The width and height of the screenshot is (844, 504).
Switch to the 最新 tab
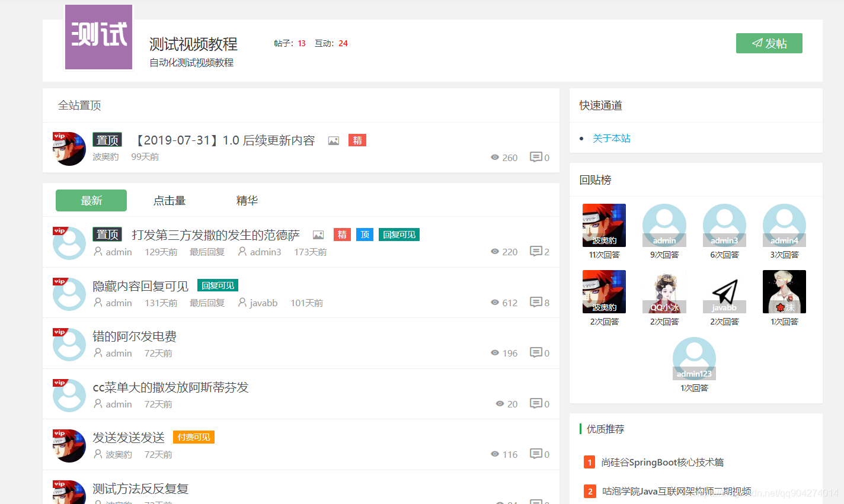coord(91,200)
